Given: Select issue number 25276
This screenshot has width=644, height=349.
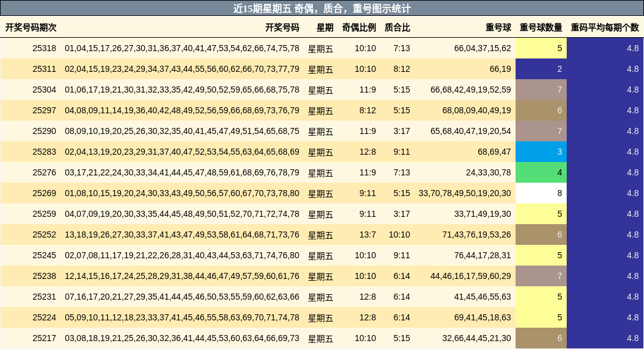Looking at the screenshot, I should tap(44, 172).
